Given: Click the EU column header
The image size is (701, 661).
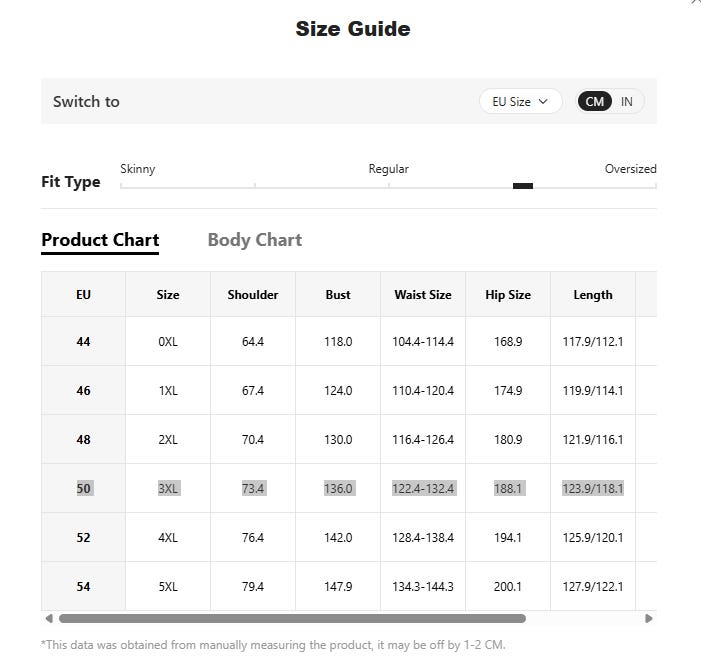Looking at the screenshot, I should [84, 295].
